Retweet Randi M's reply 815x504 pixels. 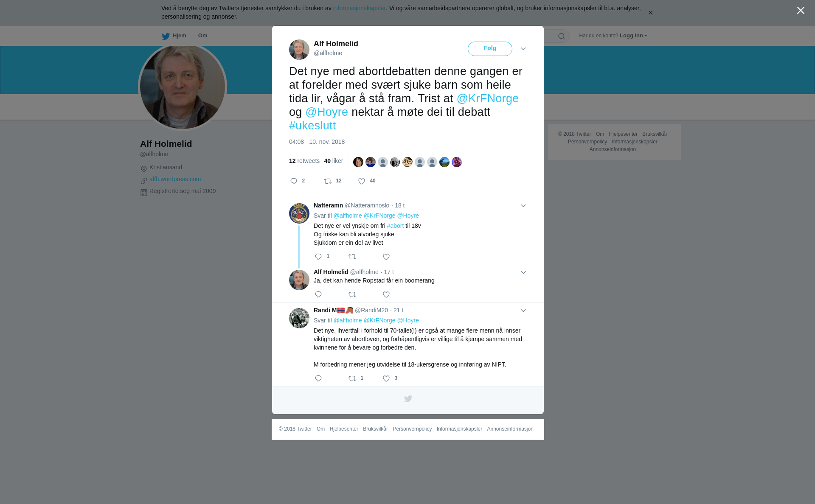(352, 378)
